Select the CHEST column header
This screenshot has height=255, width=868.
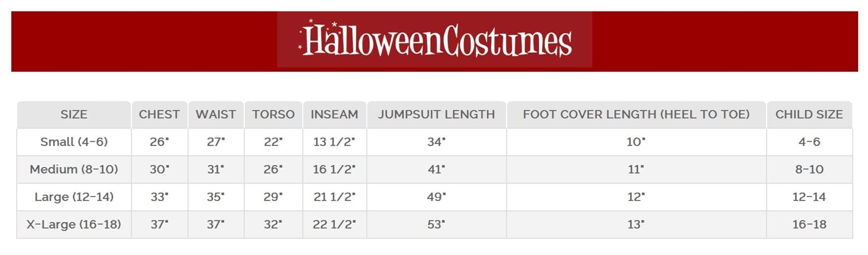159,114
